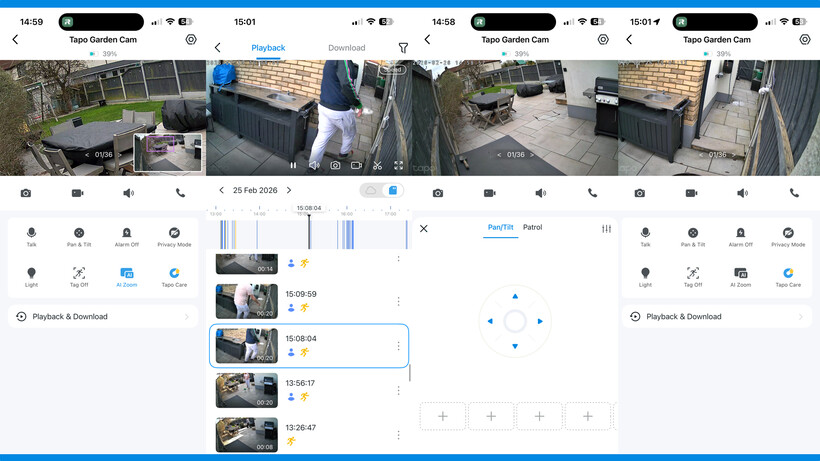Open the pan/tilt adjustment sliders icon
This screenshot has height=461, width=820.
click(x=606, y=228)
